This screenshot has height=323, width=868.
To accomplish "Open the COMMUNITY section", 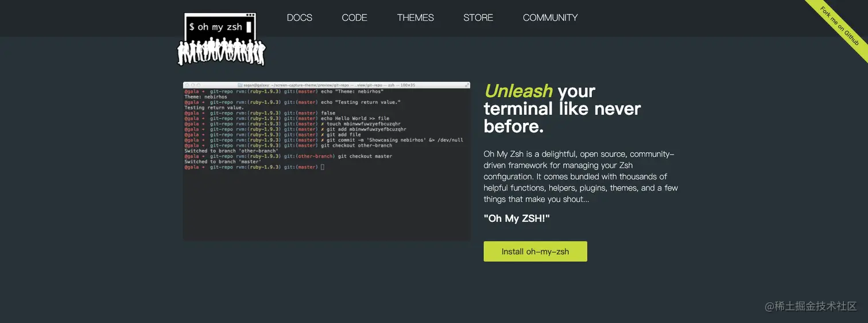I will (x=550, y=18).
